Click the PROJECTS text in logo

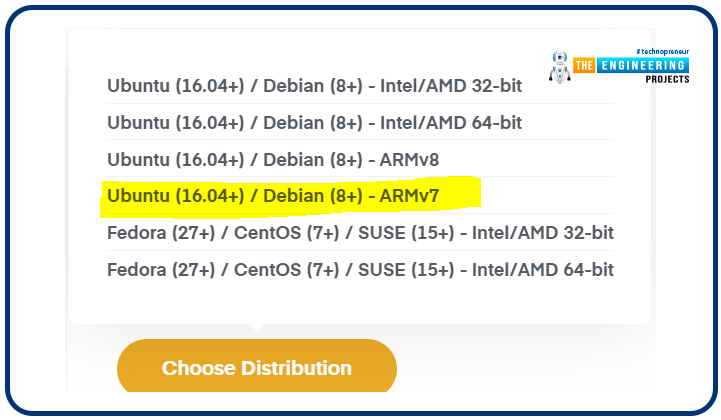(667, 79)
